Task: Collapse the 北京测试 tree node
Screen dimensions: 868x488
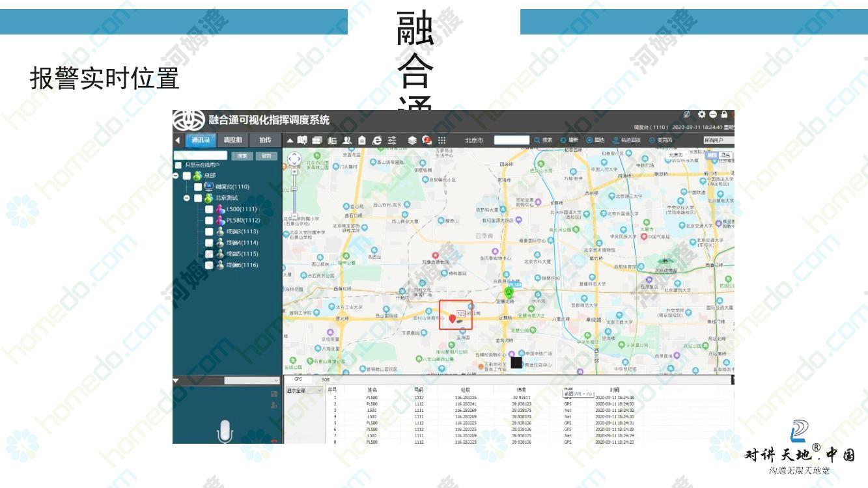Action: [x=188, y=198]
